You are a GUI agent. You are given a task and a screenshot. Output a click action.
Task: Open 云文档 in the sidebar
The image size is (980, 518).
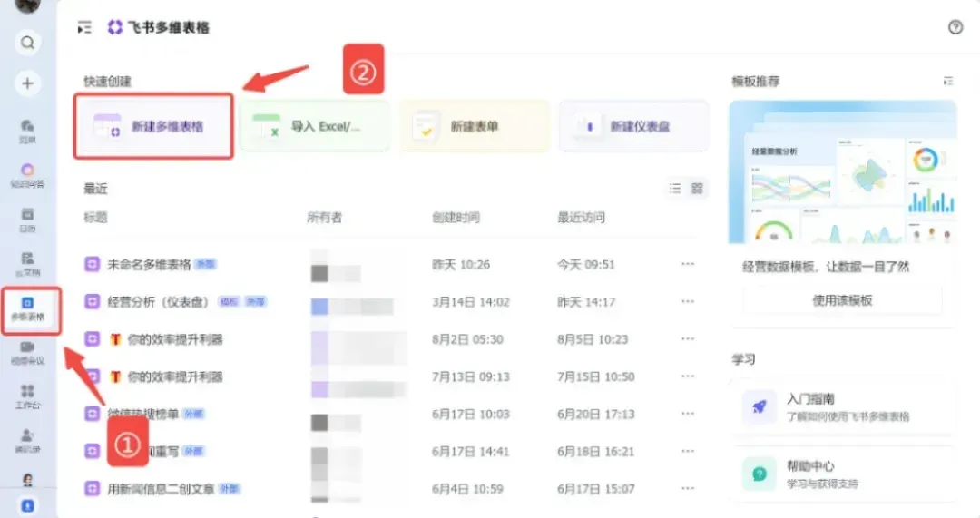click(27, 265)
